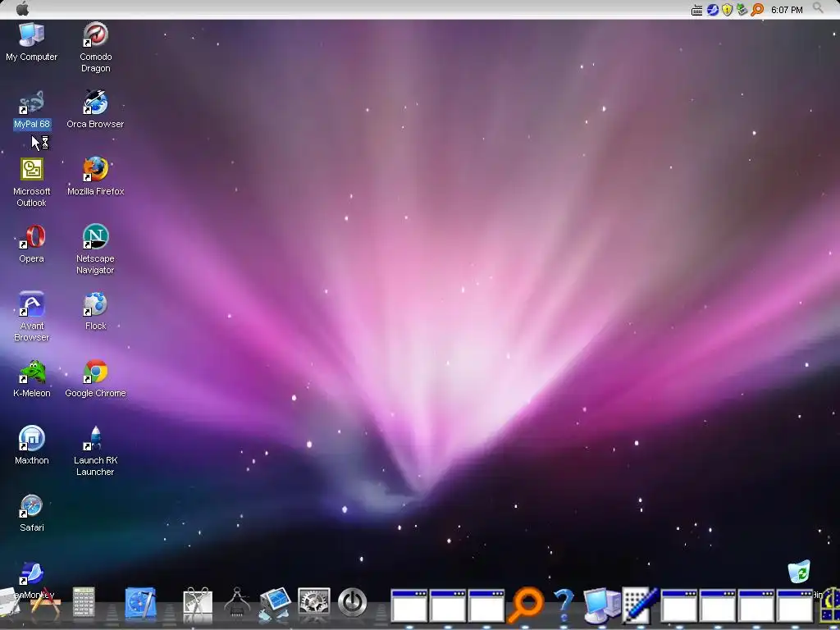Select the Comodo Dragon browser shortcut

click(95, 34)
